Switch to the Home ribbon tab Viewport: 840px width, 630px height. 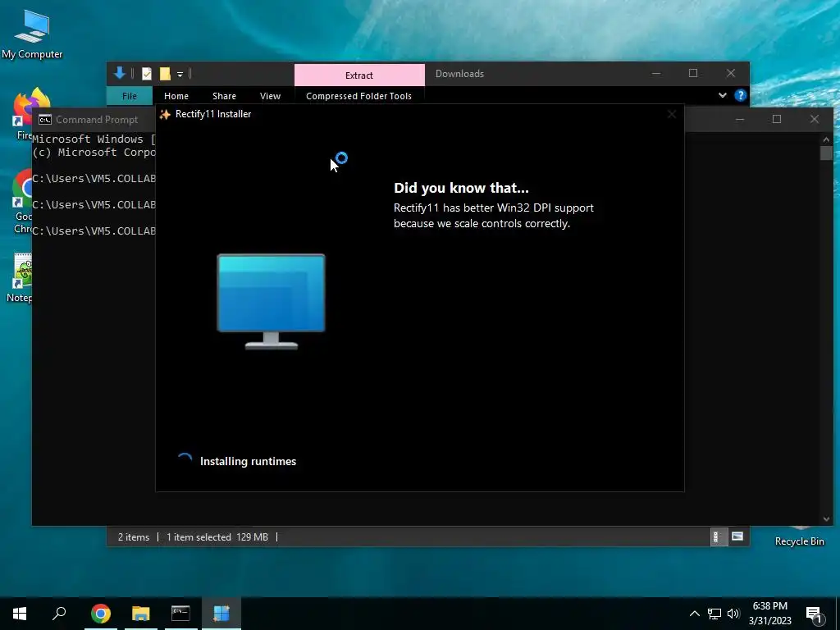click(176, 96)
